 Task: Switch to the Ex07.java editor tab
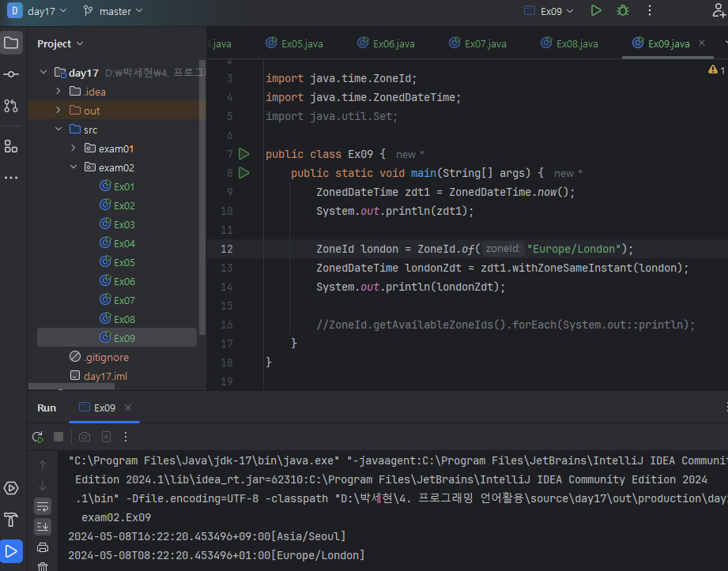tap(477, 43)
